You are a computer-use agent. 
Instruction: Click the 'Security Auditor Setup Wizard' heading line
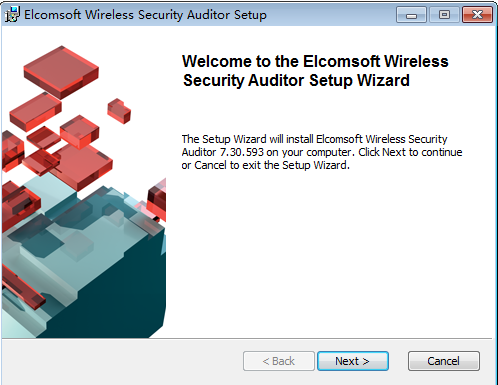tap(296, 81)
